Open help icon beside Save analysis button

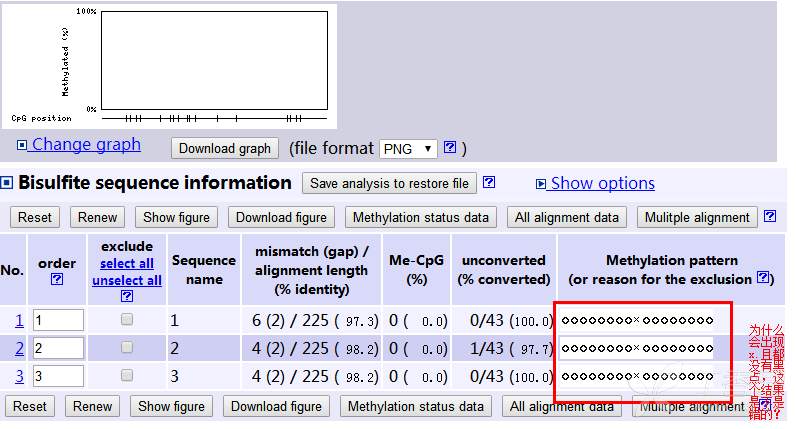[x=489, y=182]
